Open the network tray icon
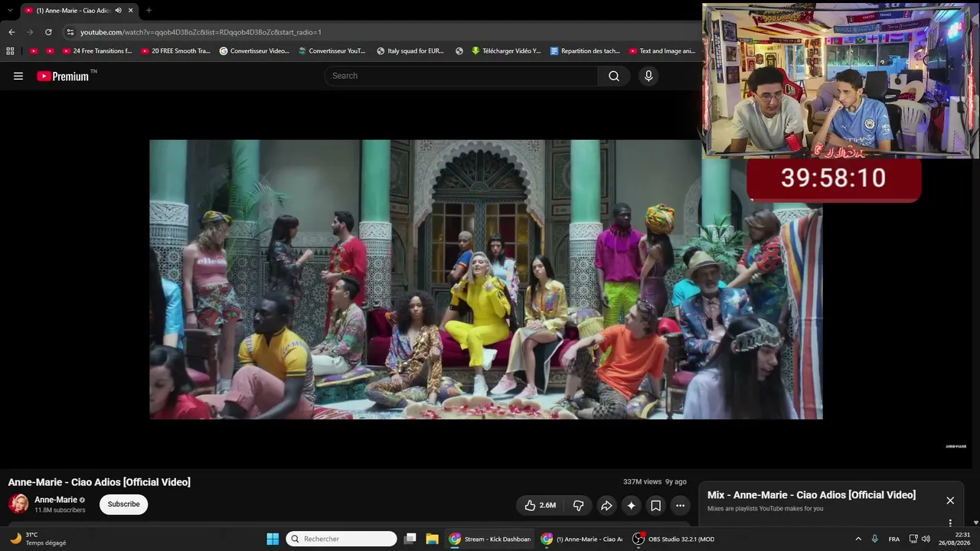This screenshot has height=551, width=980. pos(913,539)
